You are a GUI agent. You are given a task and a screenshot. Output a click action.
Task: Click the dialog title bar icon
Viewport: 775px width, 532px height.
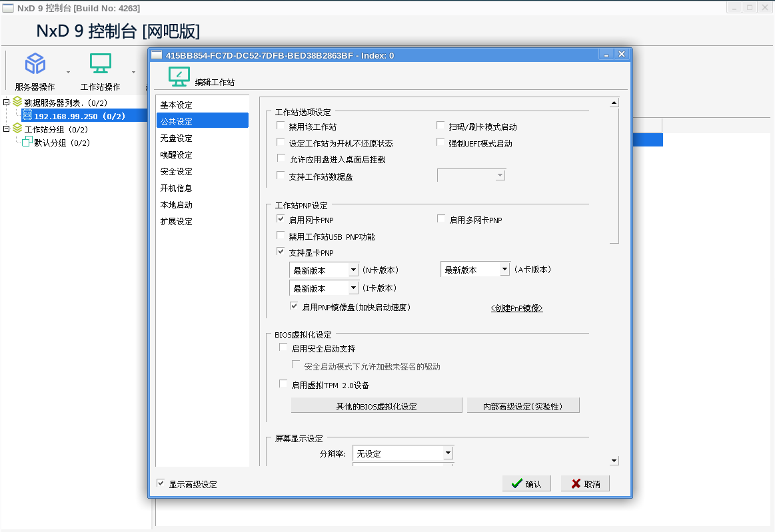(x=157, y=55)
